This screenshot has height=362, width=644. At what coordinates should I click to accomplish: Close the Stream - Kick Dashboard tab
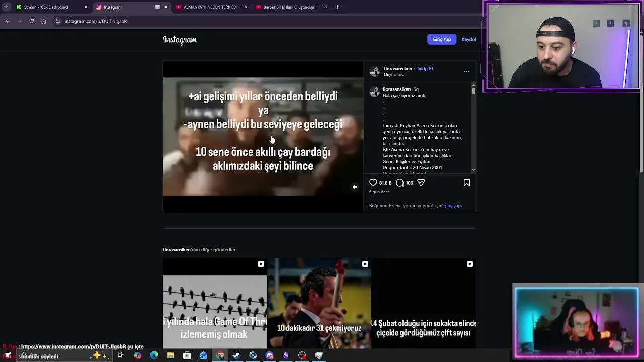(86, 7)
